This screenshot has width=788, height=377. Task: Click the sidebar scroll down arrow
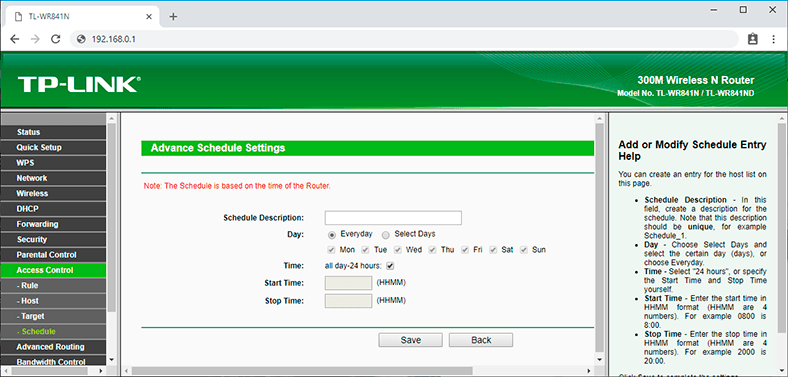click(x=112, y=359)
